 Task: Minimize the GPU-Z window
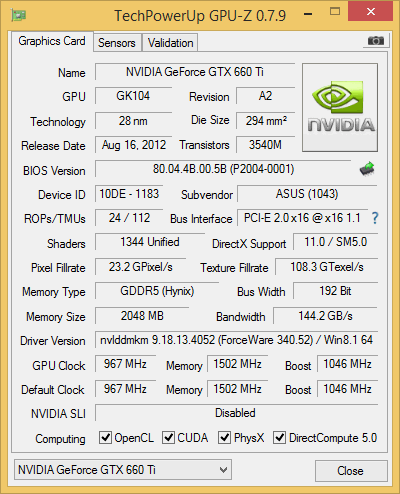click(x=308, y=14)
